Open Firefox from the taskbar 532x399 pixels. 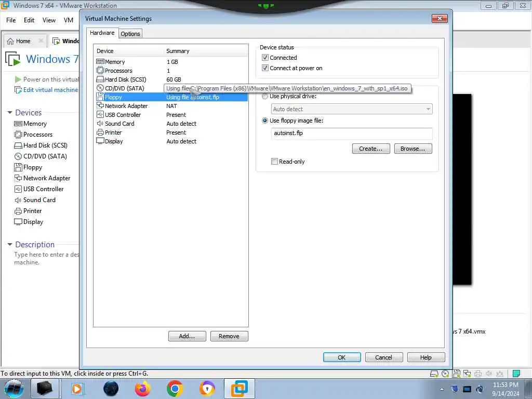(143, 389)
